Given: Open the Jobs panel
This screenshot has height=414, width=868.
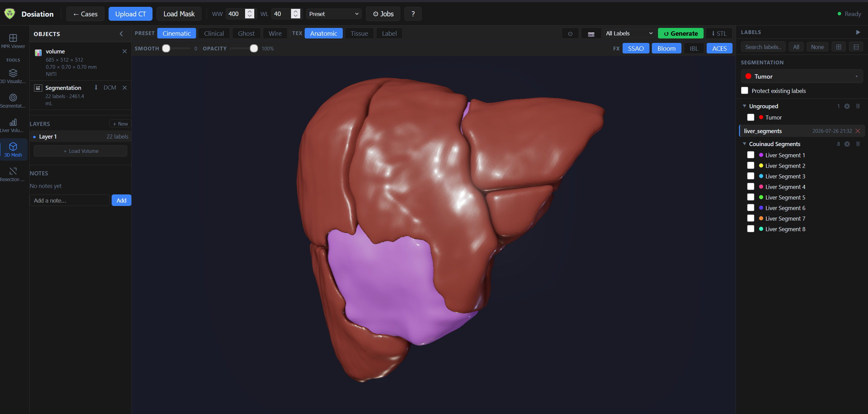Looking at the screenshot, I should (x=383, y=14).
